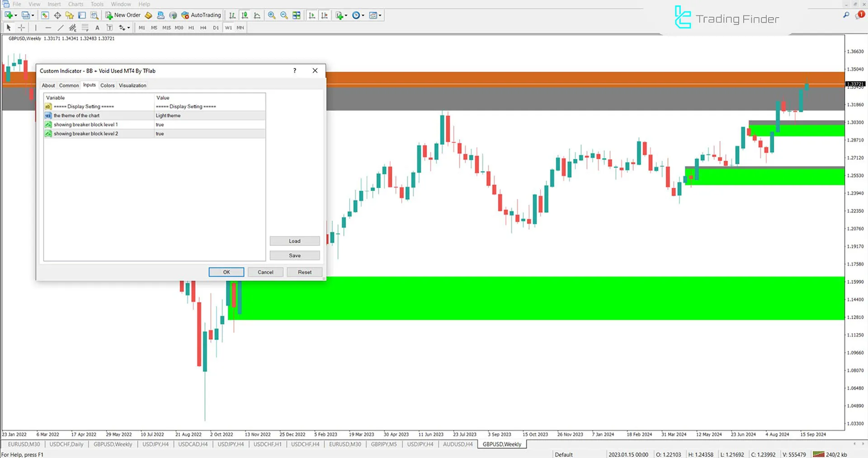Screen dimensions: 868x458
Task: Toggle chart auto scroll icon
Action: [x=312, y=15]
